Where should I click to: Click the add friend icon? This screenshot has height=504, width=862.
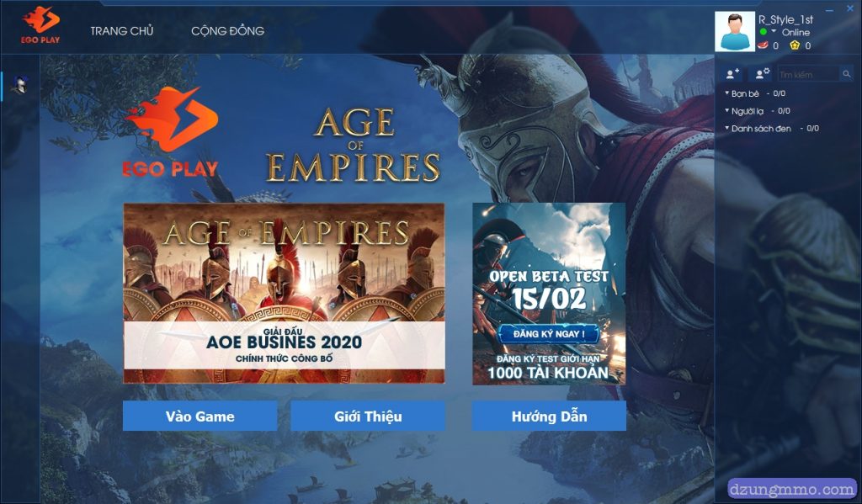(x=732, y=74)
